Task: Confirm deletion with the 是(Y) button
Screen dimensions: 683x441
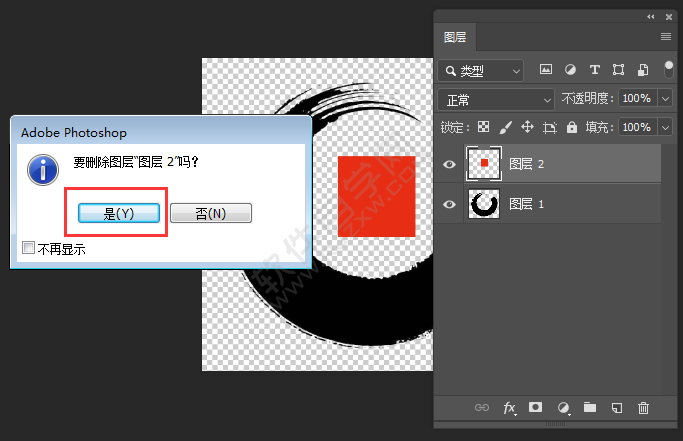Action: [x=118, y=213]
